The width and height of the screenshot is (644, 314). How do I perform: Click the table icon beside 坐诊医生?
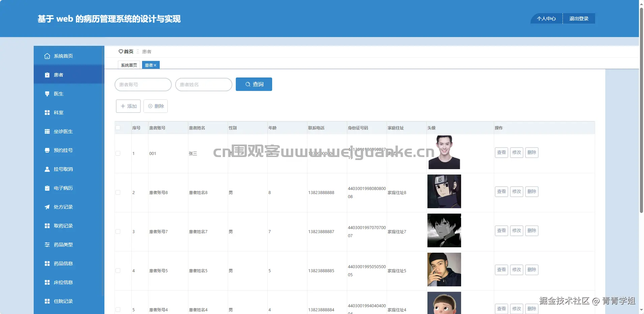(x=47, y=131)
